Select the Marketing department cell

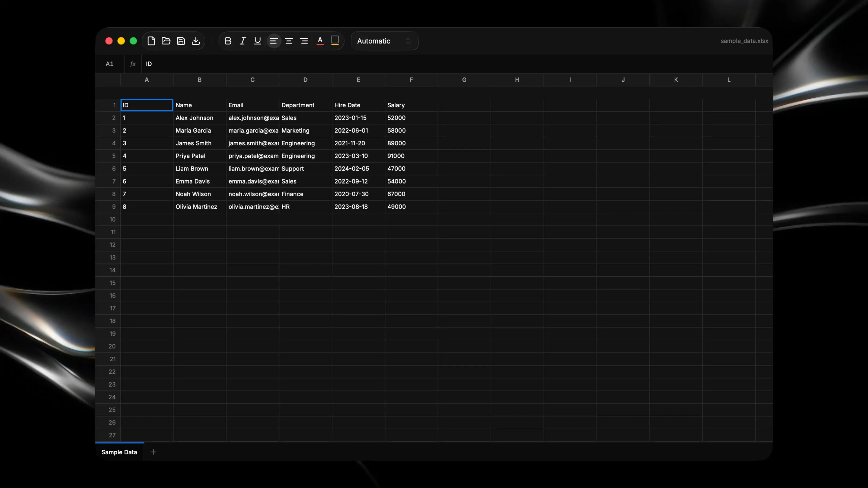pos(305,130)
